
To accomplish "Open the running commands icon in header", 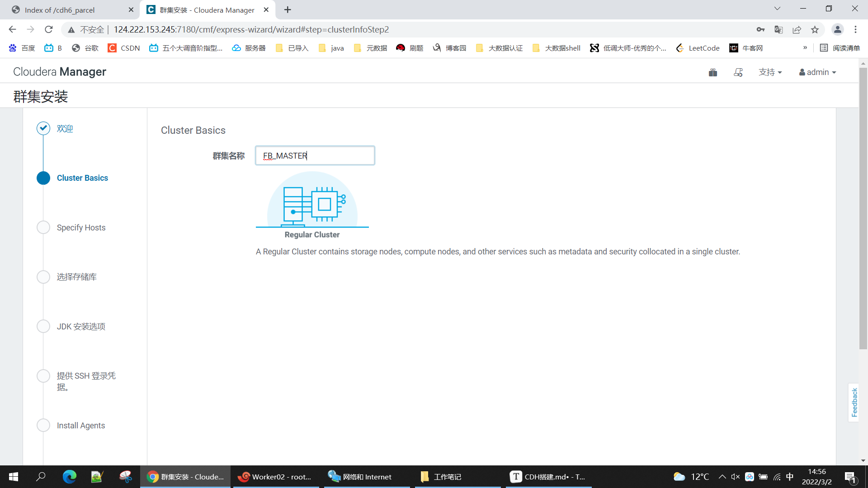I will [738, 72].
